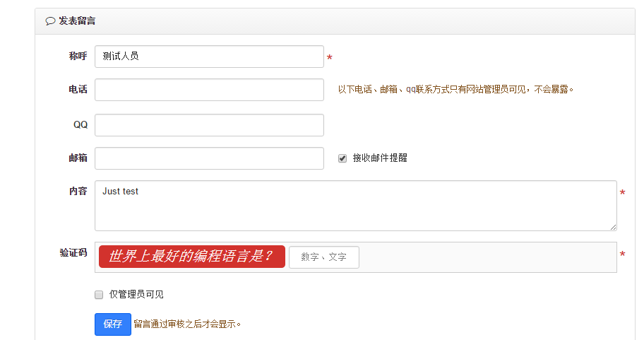Screen dimensions: 644x340
Task: Click the QQ field label
Action: coord(80,125)
